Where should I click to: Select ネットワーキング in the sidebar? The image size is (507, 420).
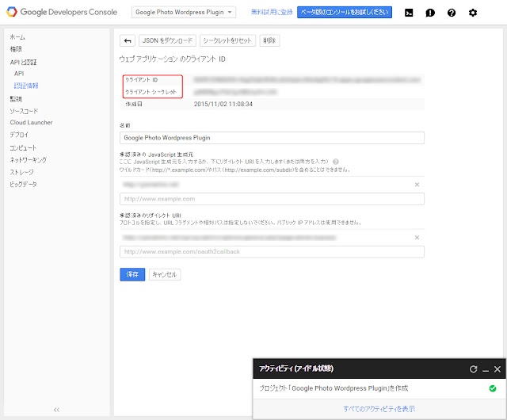(28, 160)
